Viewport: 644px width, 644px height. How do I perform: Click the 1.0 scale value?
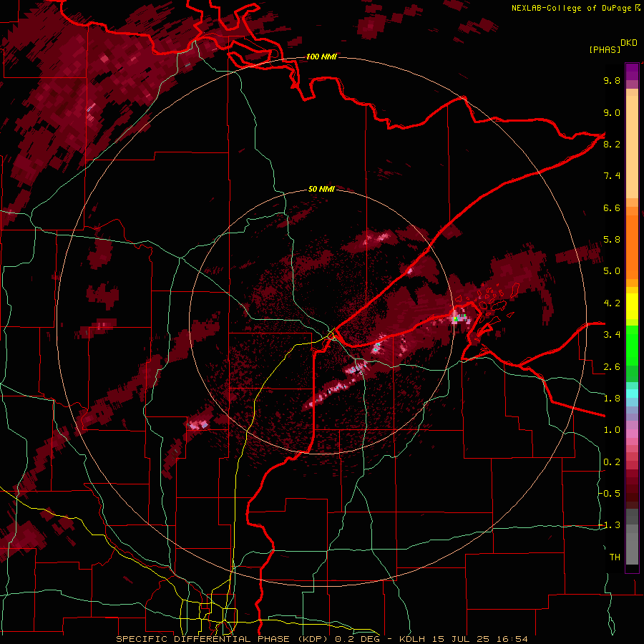(x=612, y=430)
